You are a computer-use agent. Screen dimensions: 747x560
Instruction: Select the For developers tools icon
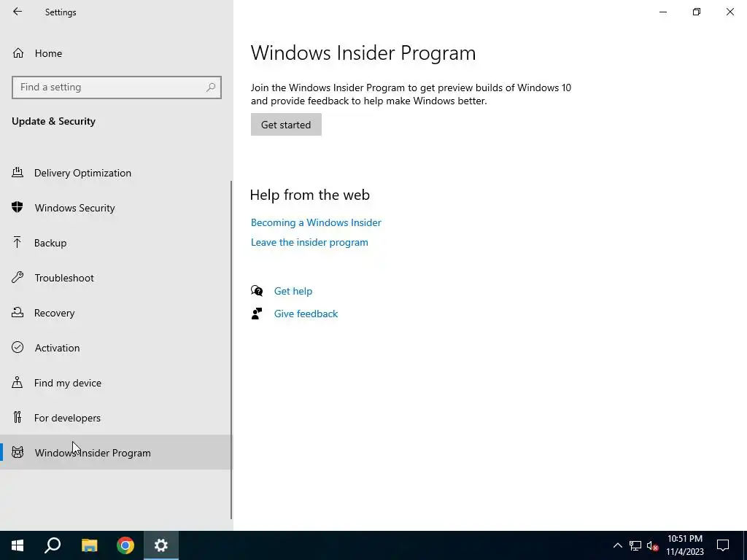coord(18,417)
